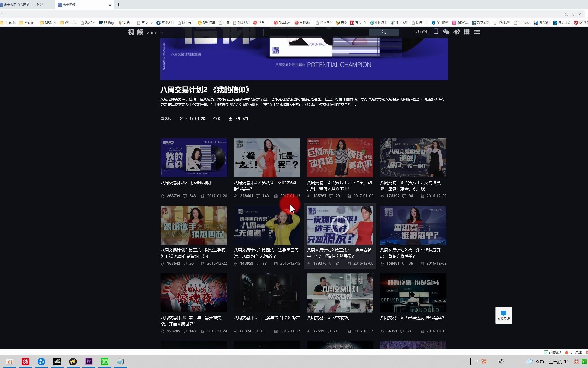The width and height of the screenshot is (588, 368).
Task: Click in the video search input field
Action: pos(316,32)
